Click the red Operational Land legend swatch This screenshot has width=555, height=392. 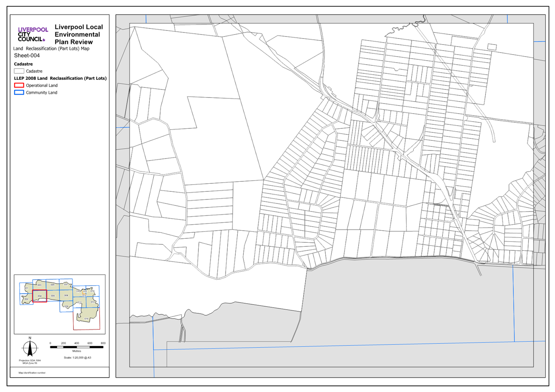pyautogui.click(x=19, y=85)
